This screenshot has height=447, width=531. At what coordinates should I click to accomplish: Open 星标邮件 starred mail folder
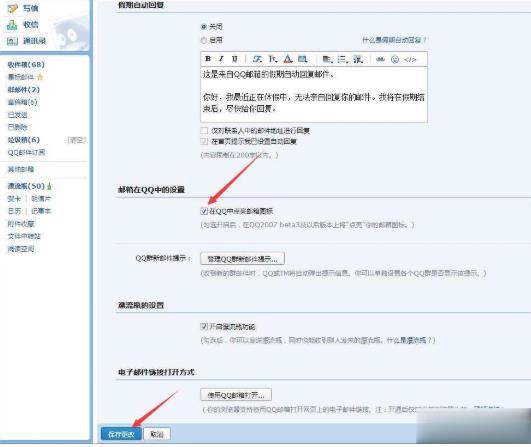pyautogui.click(x=21, y=77)
